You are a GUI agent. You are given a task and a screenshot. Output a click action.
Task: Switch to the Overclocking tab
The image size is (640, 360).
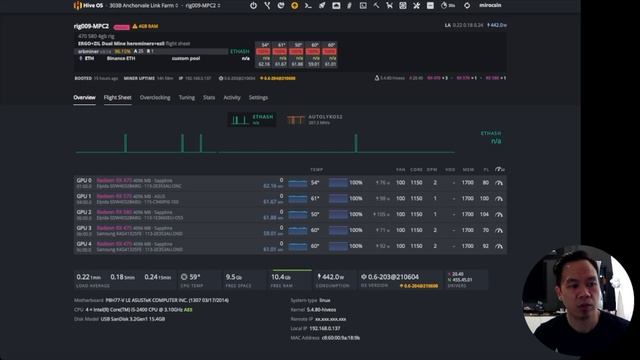click(x=155, y=98)
